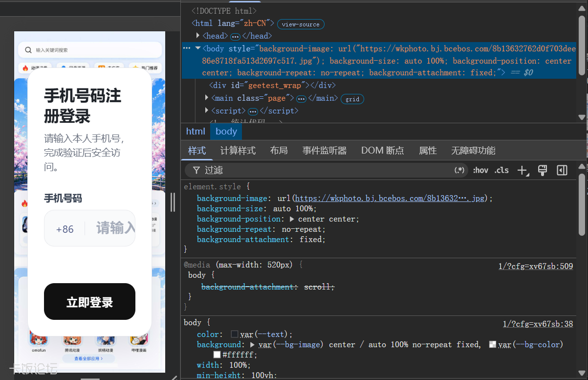588x380 pixels.
Task: Click the regex toggle in the filter box
Action: [459, 170]
